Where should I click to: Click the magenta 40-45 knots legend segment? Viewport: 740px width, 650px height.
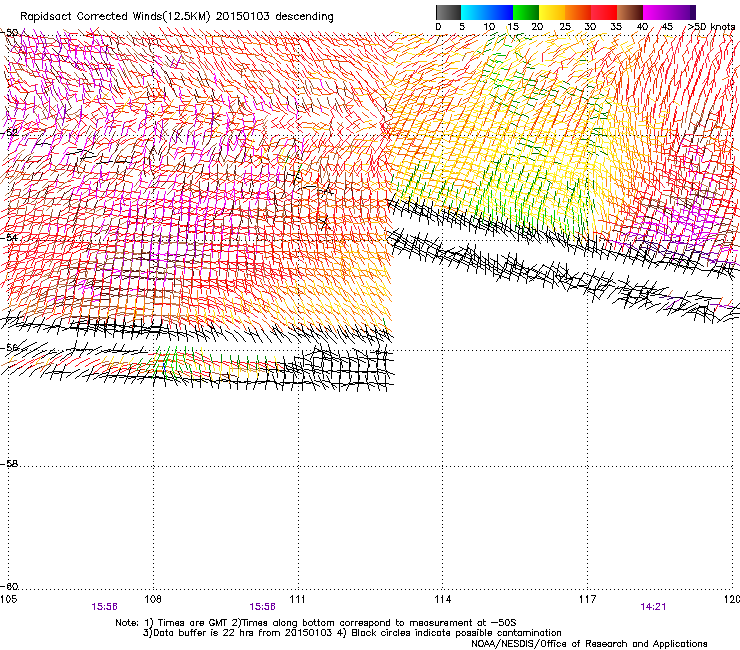pyautogui.click(x=656, y=12)
